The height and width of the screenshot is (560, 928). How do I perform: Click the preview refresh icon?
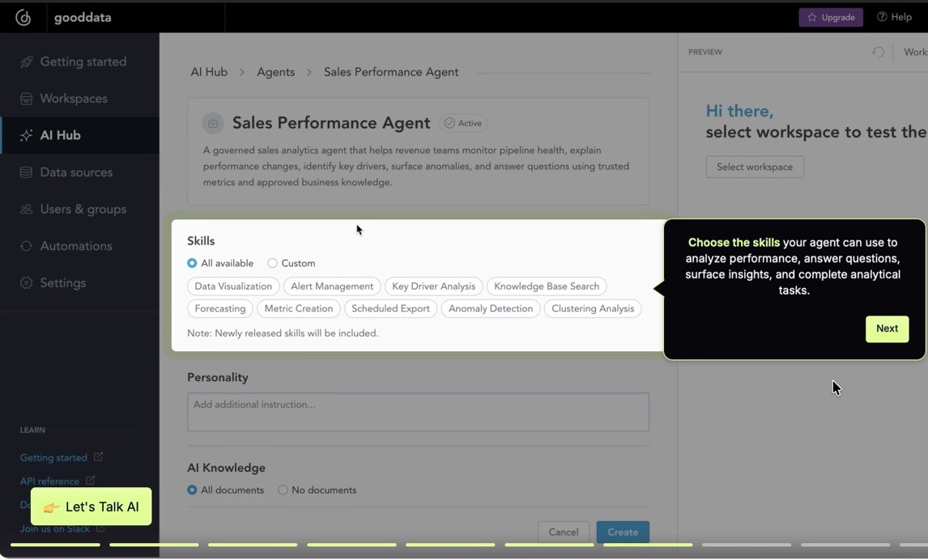(x=879, y=52)
